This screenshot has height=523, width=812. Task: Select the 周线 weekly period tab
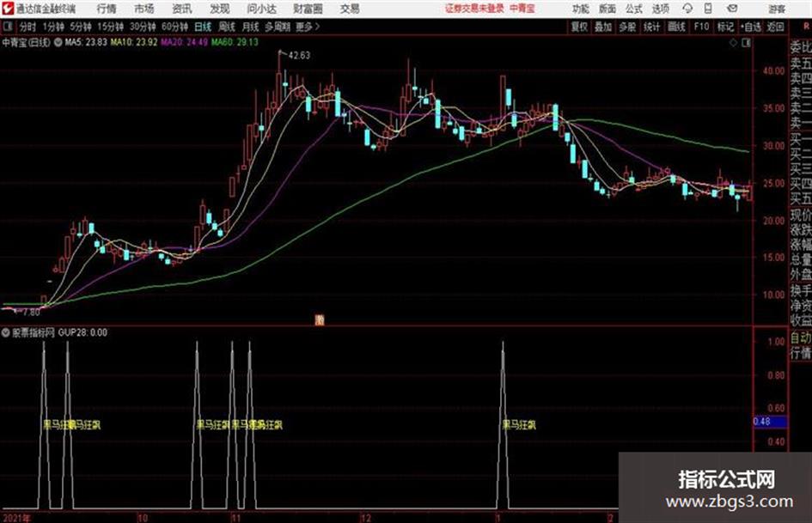click(227, 27)
